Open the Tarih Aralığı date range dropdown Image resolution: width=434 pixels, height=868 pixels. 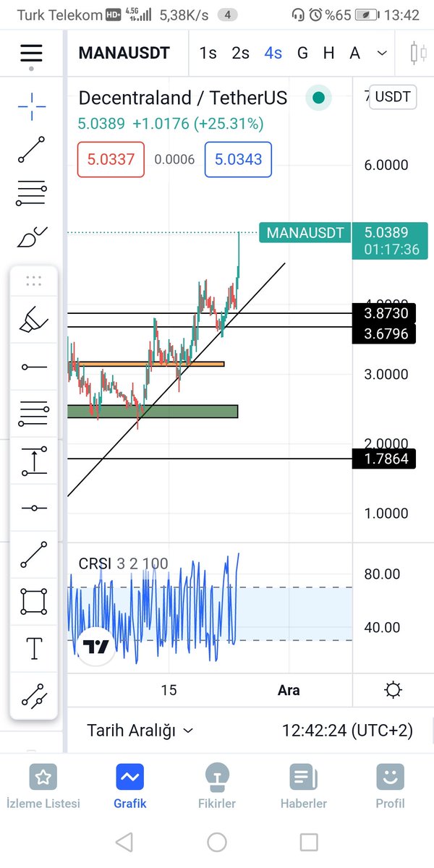coord(140,731)
